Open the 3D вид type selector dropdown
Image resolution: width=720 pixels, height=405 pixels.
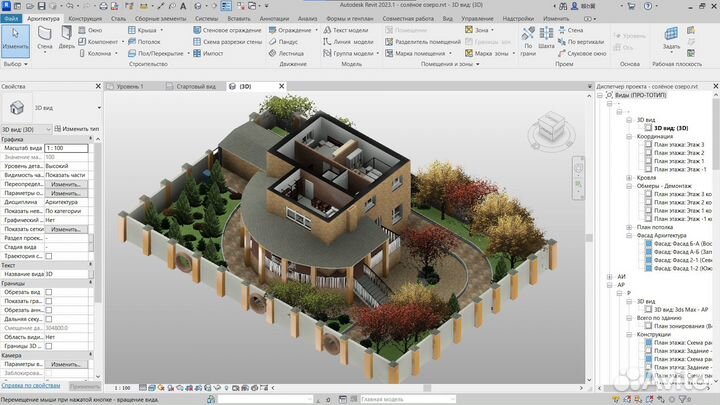click(x=99, y=108)
